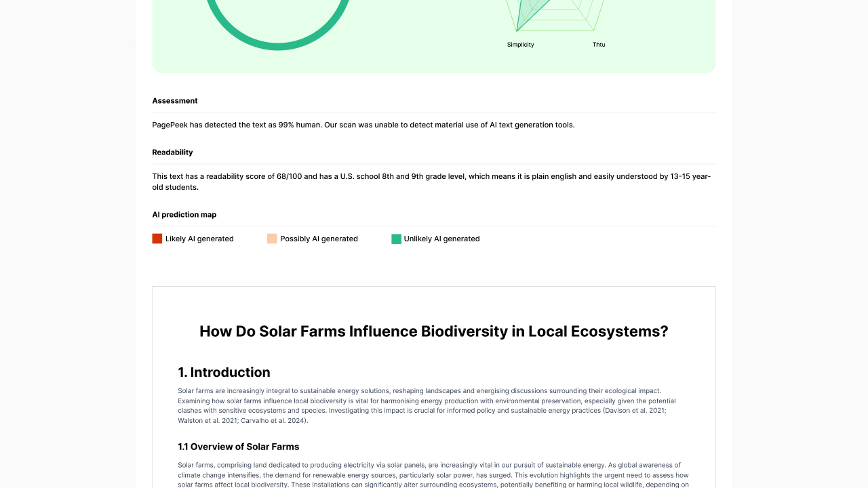Click the Solar Farms document title
The height and width of the screenshot is (488, 868).
tap(434, 331)
